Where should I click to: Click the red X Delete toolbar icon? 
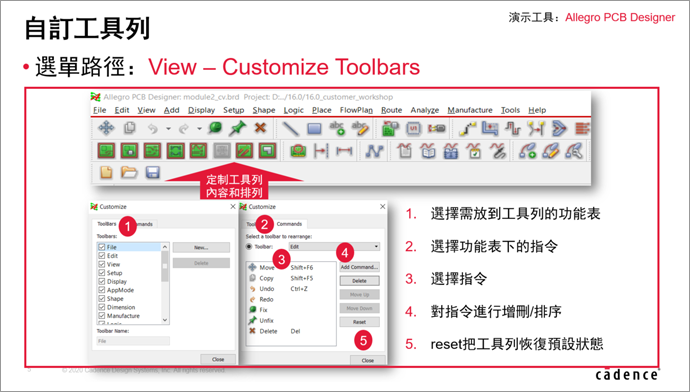click(x=261, y=128)
